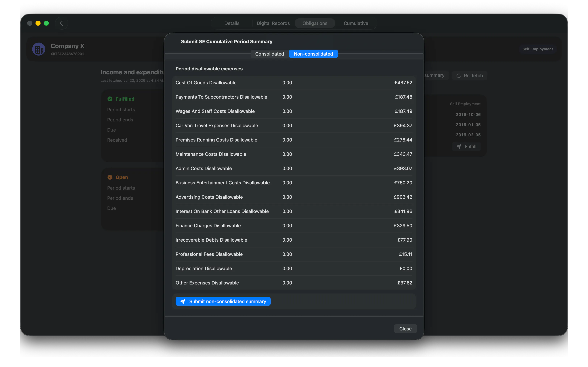The width and height of the screenshot is (588, 367).
Task: Click the £15.11 amount
Action: click(406, 254)
